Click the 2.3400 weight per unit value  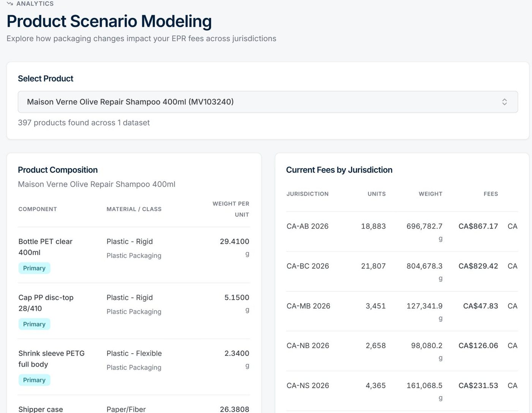pyautogui.click(x=237, y=353)
